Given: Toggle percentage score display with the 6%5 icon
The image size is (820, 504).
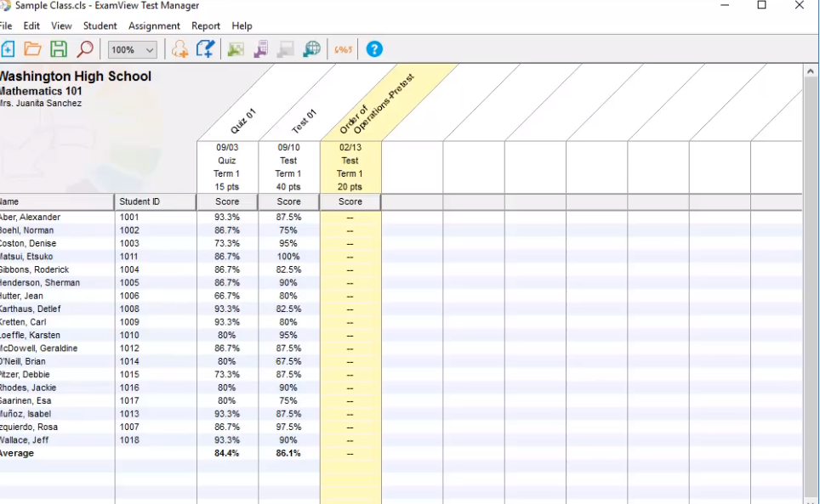Looking at the screenshot, I should pyautogui.click(x=343, y=49).
